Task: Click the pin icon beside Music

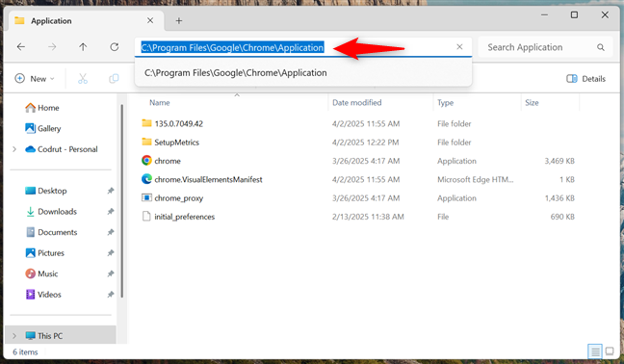Action: [x=111, y=273]
